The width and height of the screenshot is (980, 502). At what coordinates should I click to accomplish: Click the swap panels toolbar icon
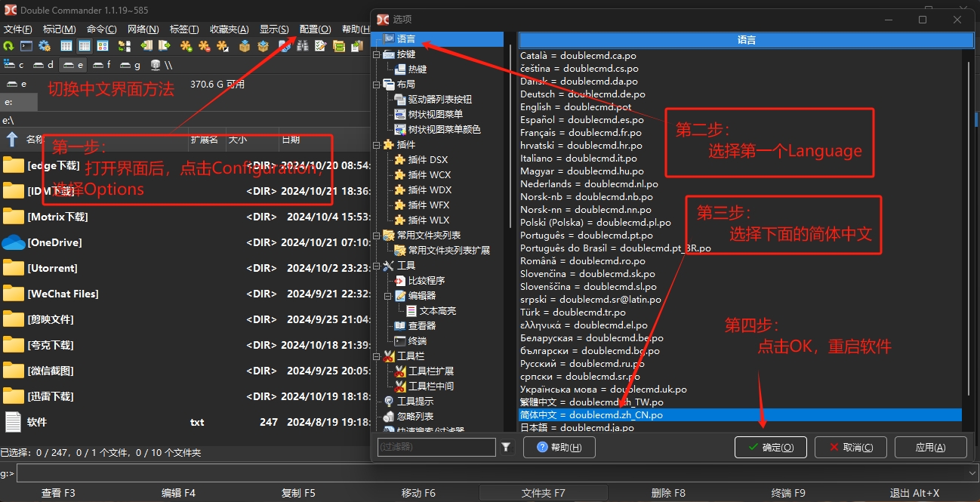[125, 46]
